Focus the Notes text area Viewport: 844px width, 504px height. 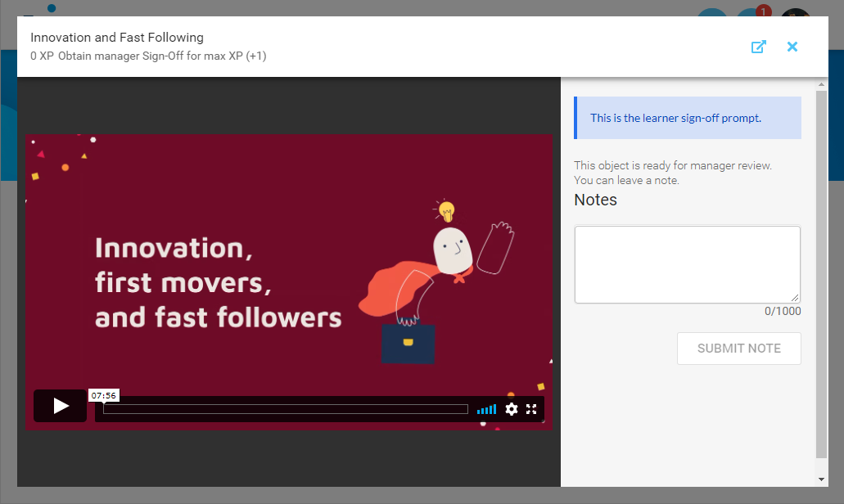687,264
